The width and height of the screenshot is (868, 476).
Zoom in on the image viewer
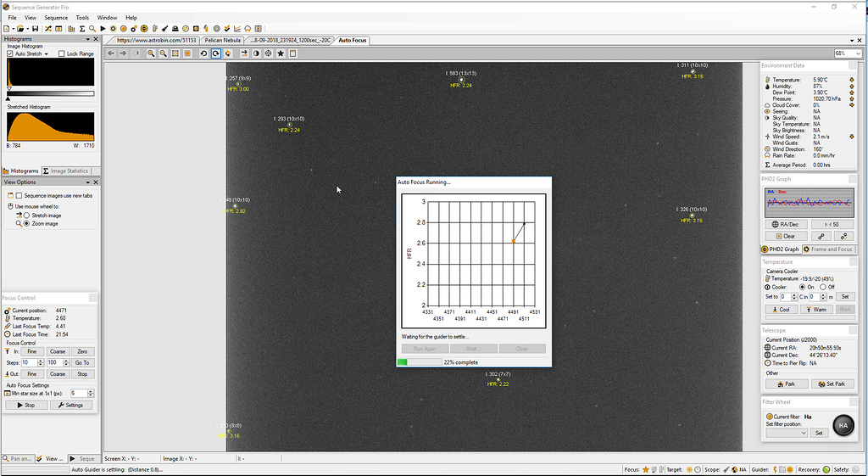[151, 53]
